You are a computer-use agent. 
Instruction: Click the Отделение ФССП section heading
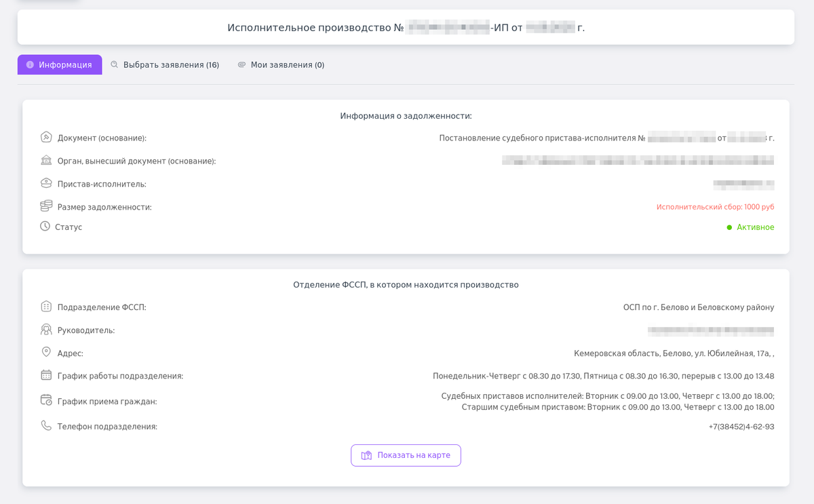pyautogui.click(x=406, y=285)
